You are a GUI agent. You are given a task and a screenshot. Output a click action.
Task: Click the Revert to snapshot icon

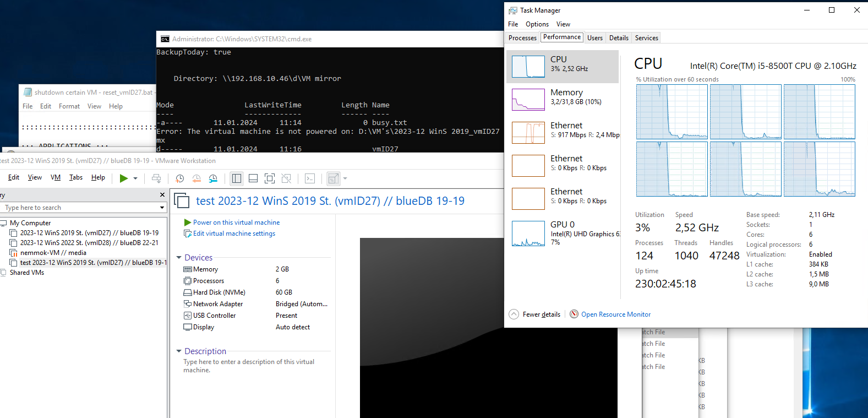196,178
